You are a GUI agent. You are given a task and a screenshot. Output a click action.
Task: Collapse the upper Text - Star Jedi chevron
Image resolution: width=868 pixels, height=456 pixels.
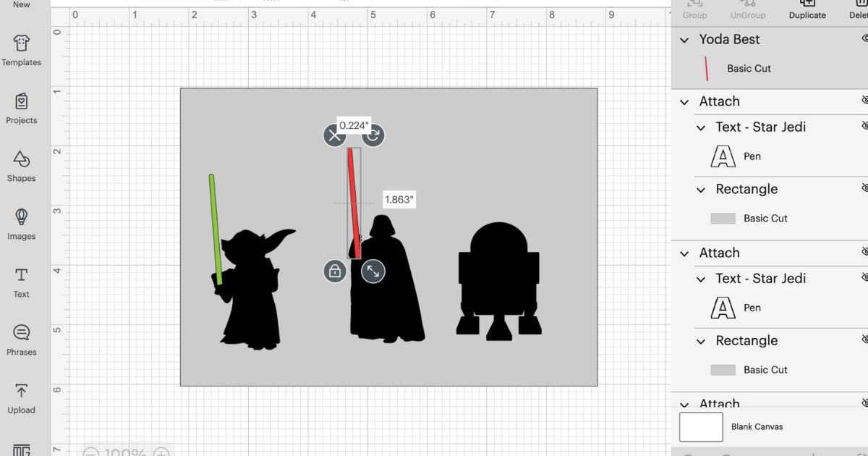click(x=701, y=127)
